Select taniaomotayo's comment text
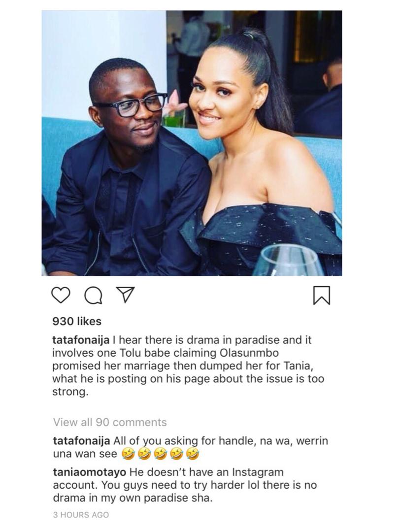The height and width of the screenshot is (532, 402). click(185, 485)
